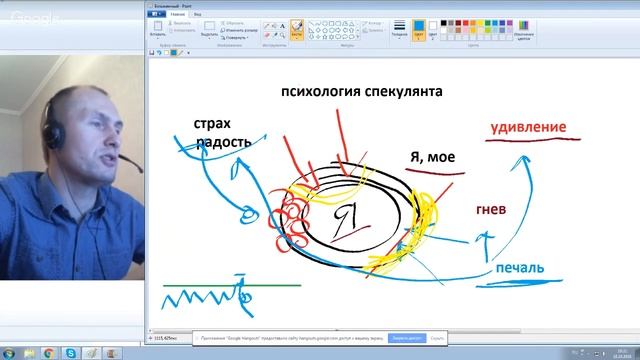
Task: Click the taskbar clock
Action: coord(622,353)
